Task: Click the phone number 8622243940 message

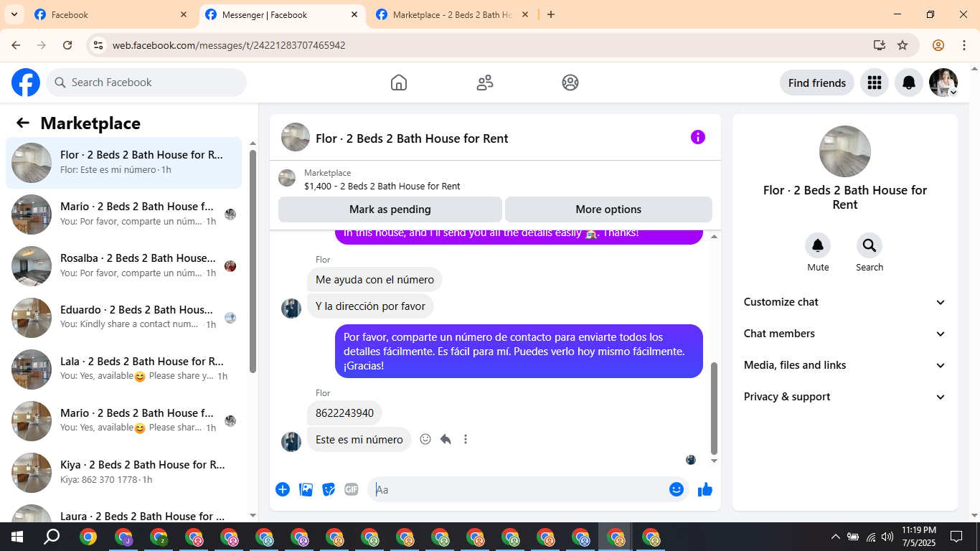Action: point(344,413)
